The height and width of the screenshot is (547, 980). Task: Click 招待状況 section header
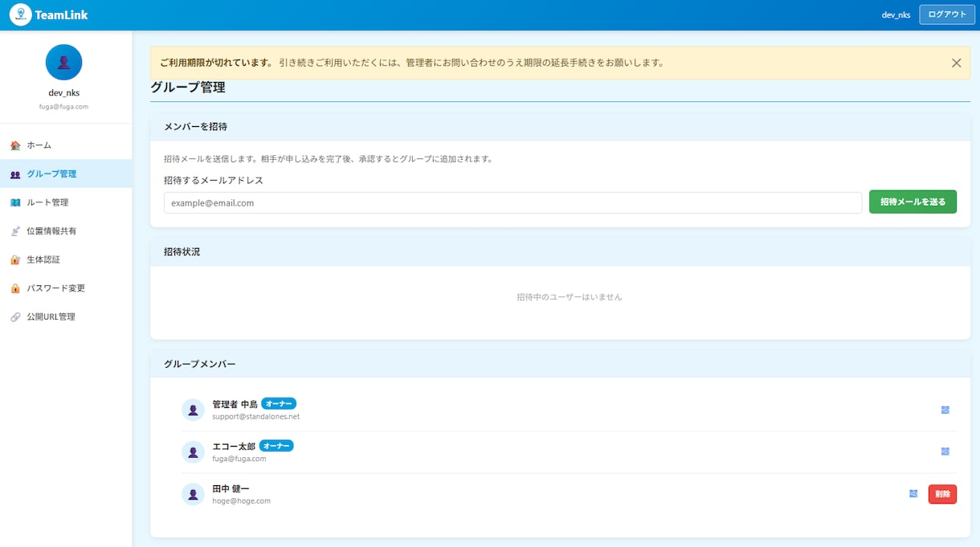182,251
